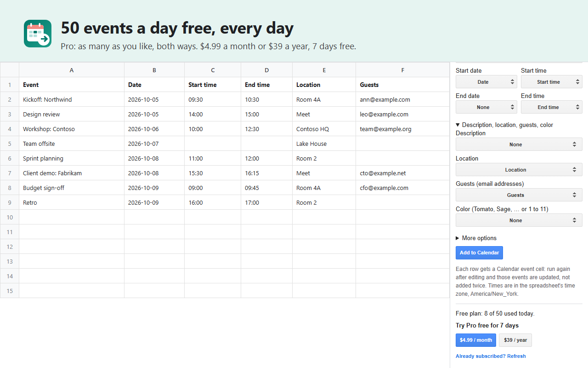Open the End time column dropdown

coord(552,107)
